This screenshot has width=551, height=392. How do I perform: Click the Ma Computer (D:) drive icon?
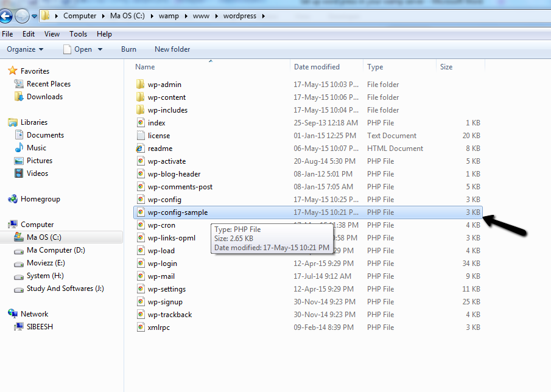[19, 251]
